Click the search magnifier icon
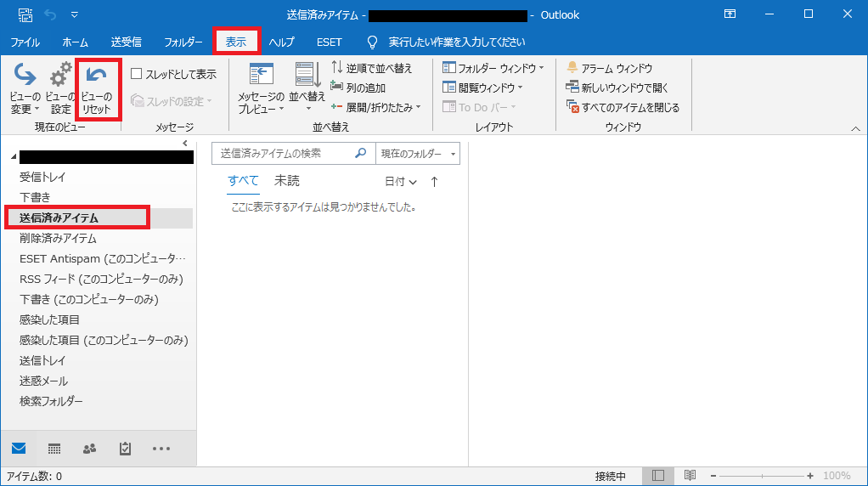 tap(360, 153)
